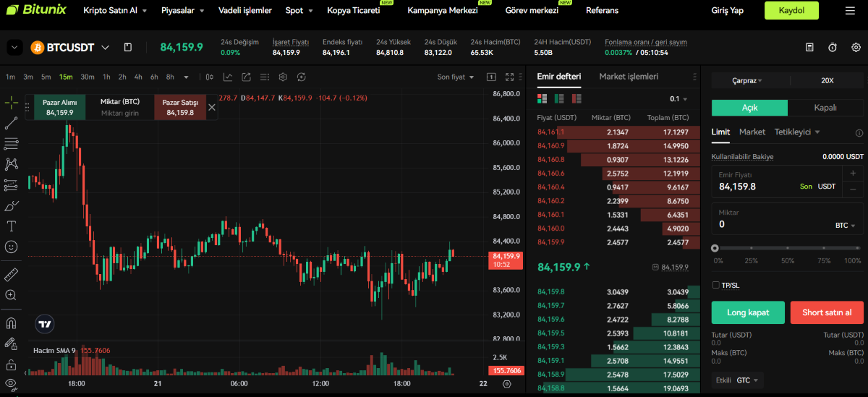Click the fullscreen chart icon

coord(509,77)
